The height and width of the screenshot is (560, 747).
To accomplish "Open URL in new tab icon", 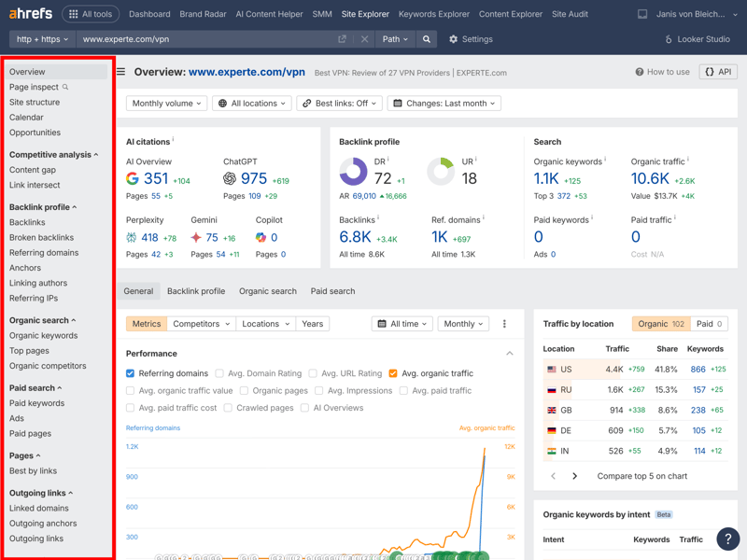I will tap(342, 39).
